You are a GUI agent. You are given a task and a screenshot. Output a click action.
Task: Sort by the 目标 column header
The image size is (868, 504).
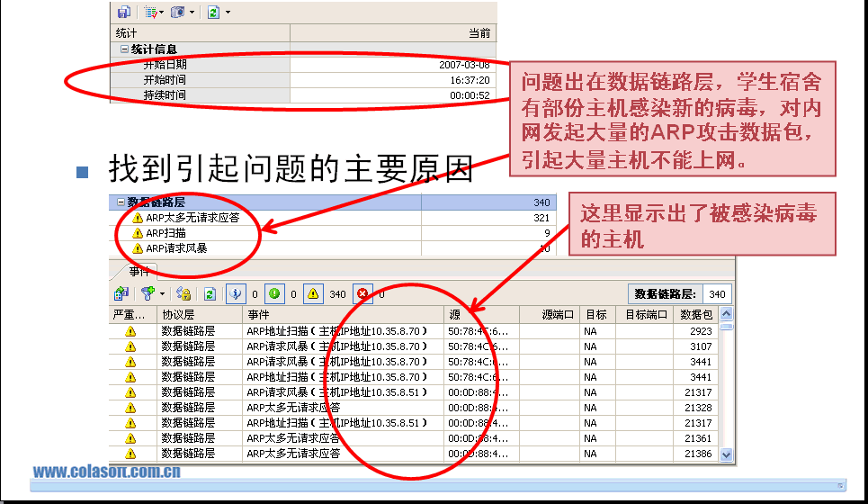[598, 315]
